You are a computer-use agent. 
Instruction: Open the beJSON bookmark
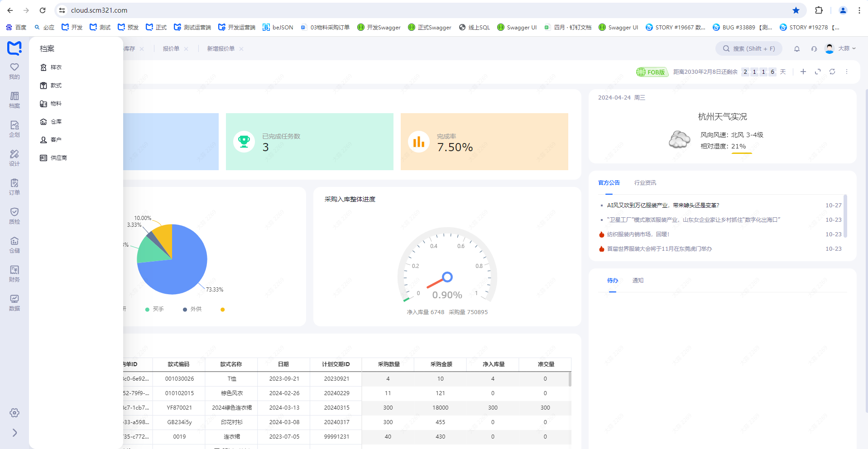(278, 28)
